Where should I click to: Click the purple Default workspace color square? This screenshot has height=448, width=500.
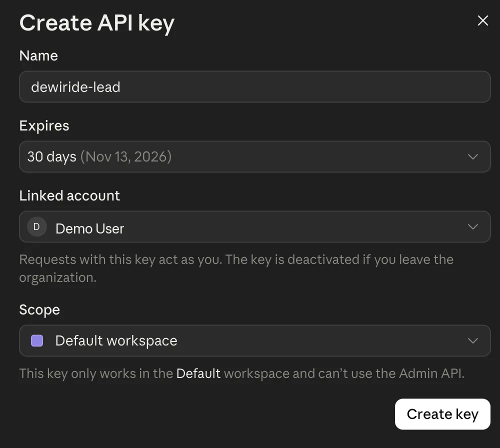[37, 340]
